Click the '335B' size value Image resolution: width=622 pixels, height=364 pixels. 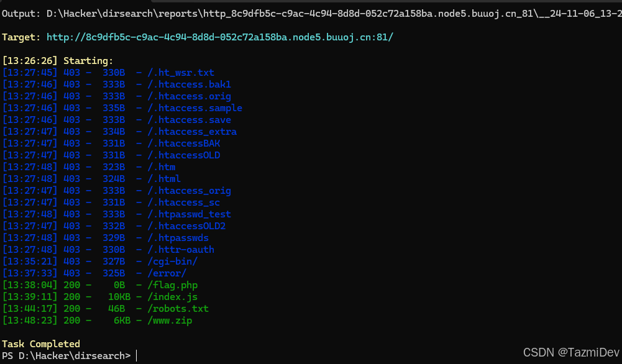114,108
